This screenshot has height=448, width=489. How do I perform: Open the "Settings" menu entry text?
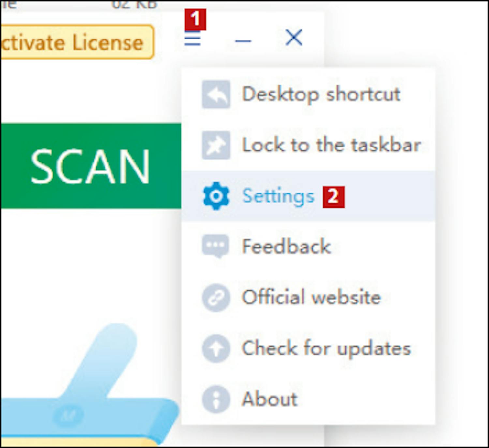(278, 196)
